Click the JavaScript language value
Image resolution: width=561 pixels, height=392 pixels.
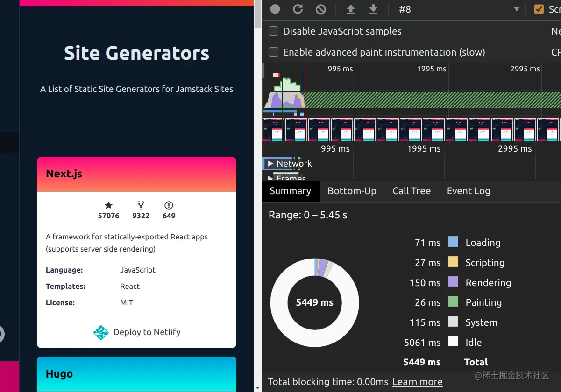pos(138,270)
